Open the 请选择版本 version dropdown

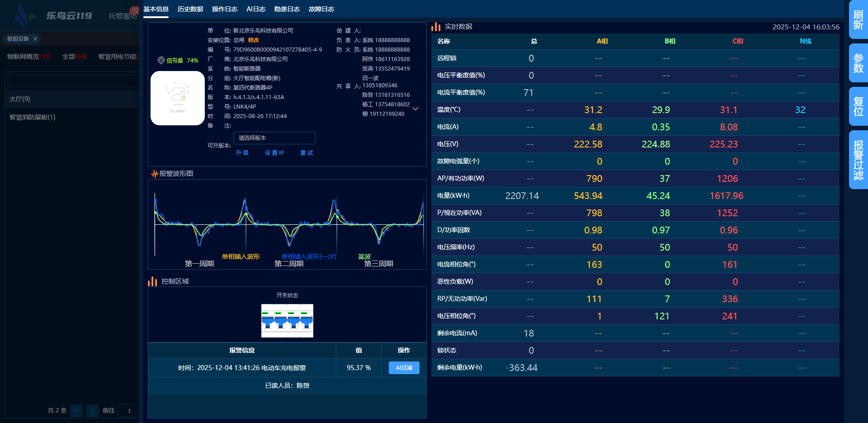[274, 138]
